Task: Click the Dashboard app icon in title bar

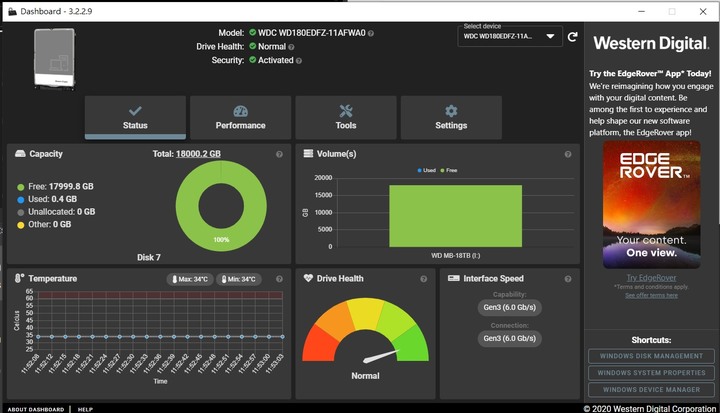Action: point(12,11)
